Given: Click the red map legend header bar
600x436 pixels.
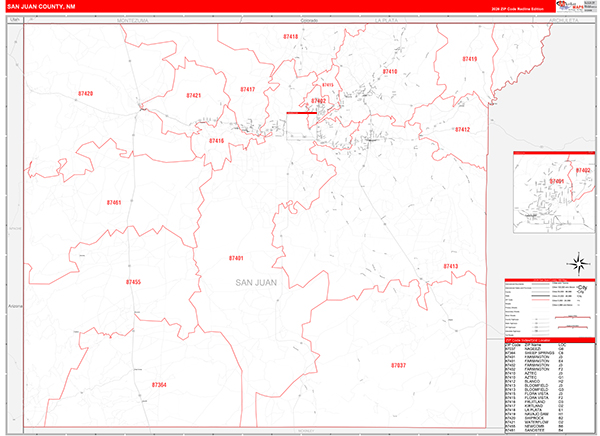Looking at the screenshot, I should coord(550,280).
